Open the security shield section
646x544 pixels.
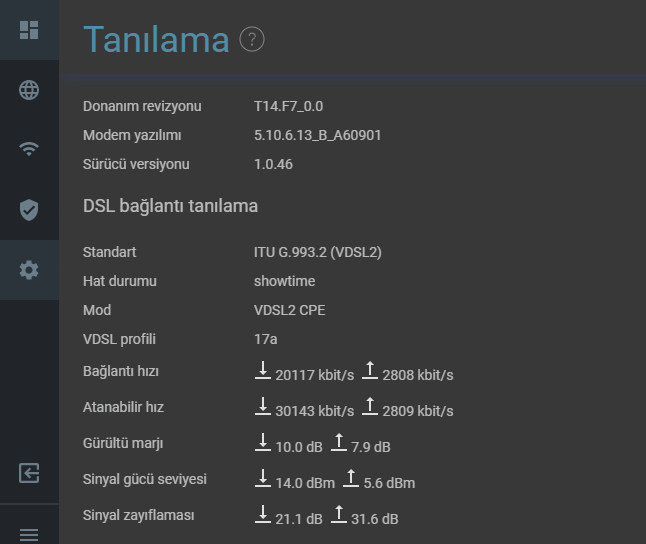tap(29, 210)
